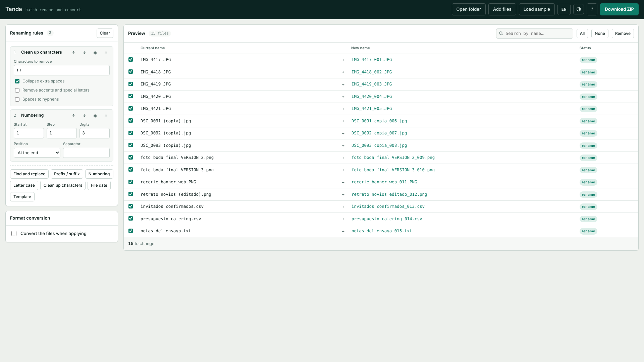
Task: Uncheck the IMG_4417.JPG file row
Action: [131, 60]
